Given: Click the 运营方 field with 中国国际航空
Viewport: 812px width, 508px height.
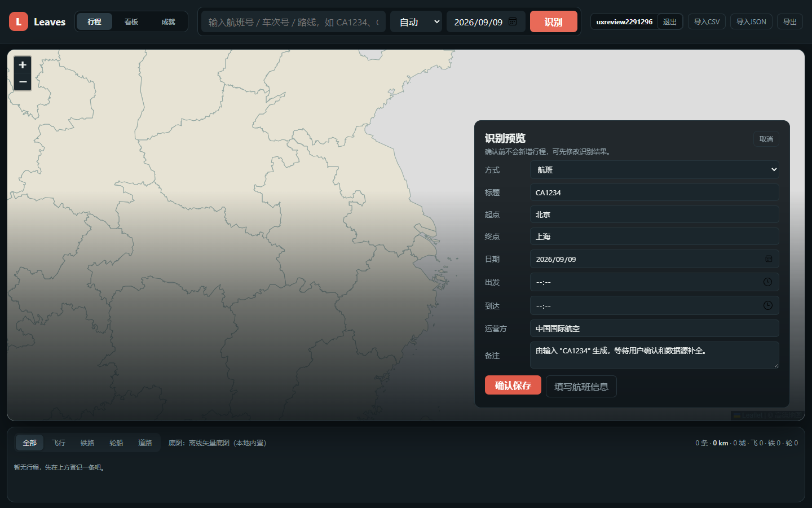Looking at the screenshot, I should pos(654,329).
